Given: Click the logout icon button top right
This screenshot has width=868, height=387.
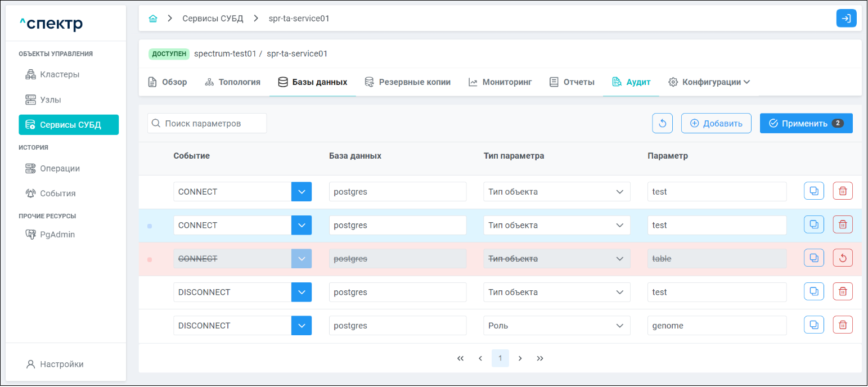Looking at the screenshot, I should (846, 19).
